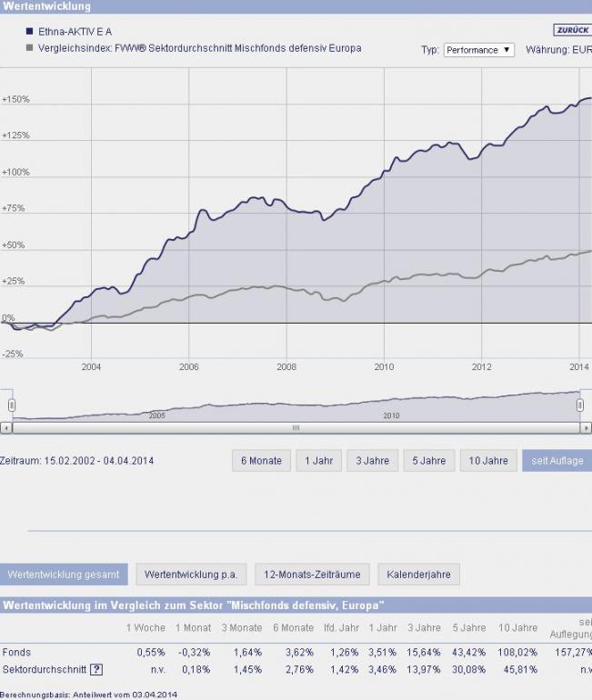Open the Wertentwicklung p.a. tab

coord(191,575)
